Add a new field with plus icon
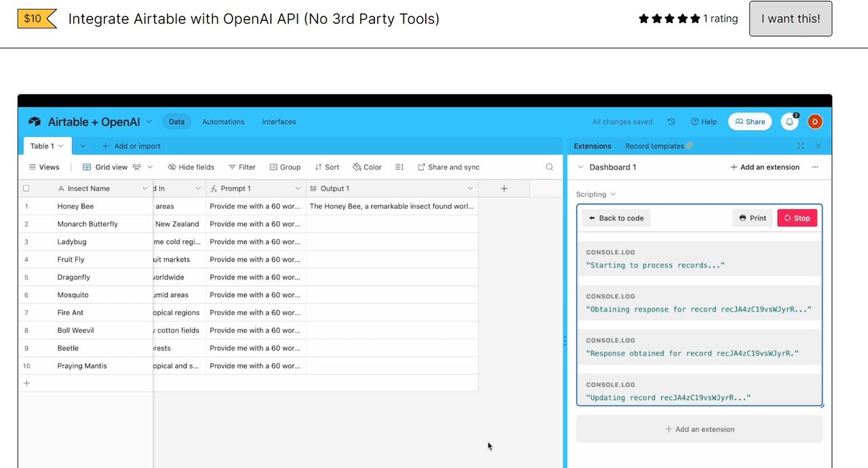The image size is (868, 468). pyautogui.click(x=504, y=189)
